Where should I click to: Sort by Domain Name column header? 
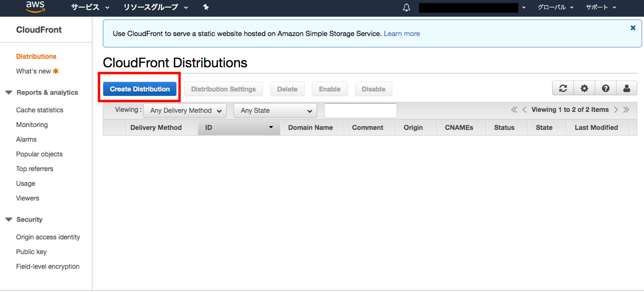pyautogui.click(x=312, y=128)
